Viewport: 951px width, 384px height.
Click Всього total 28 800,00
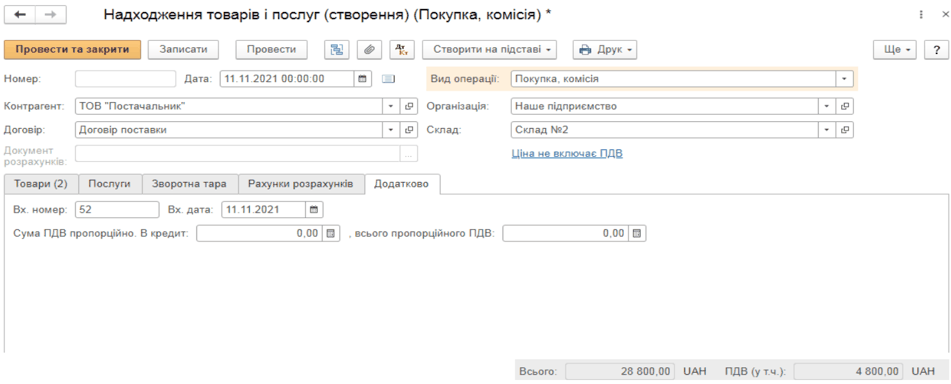621,371
